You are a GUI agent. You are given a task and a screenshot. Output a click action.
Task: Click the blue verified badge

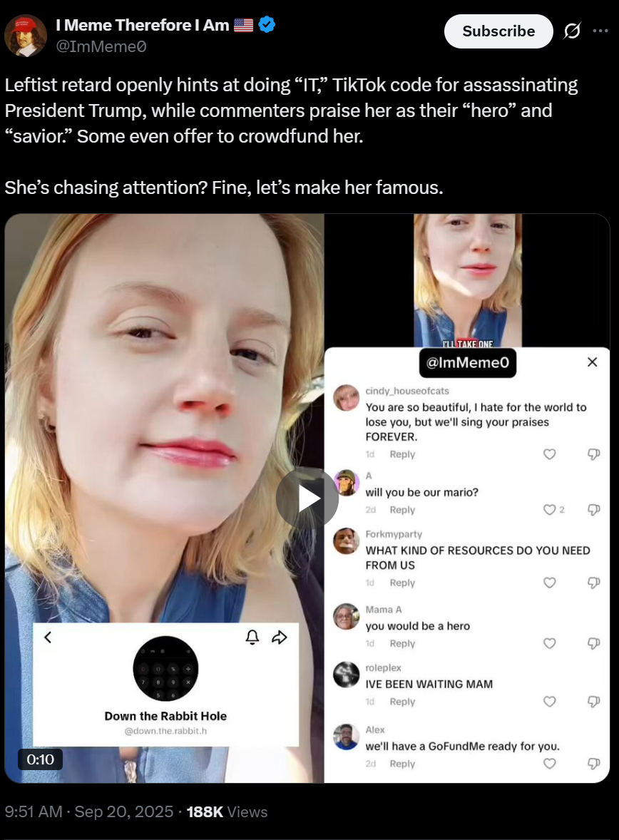point(267,25)
